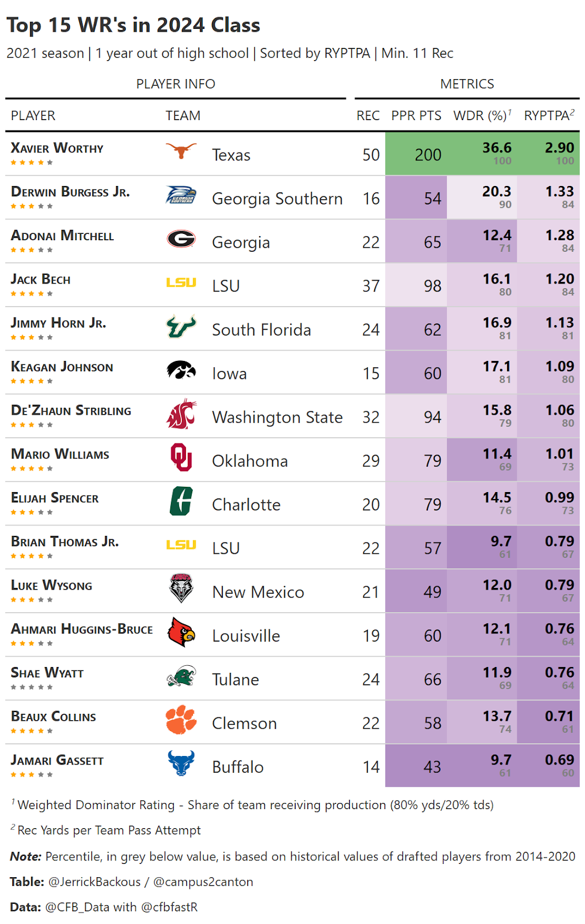Click the Iowa Hawkeyes logo

(181, 370)
